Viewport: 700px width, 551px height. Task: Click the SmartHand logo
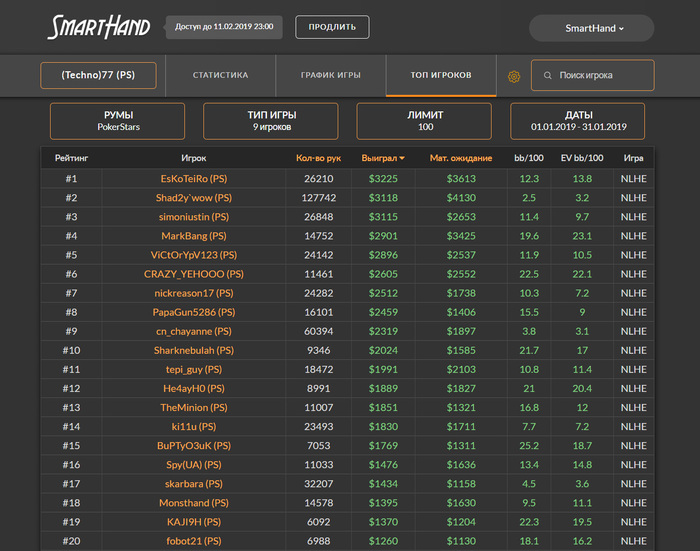99,27
